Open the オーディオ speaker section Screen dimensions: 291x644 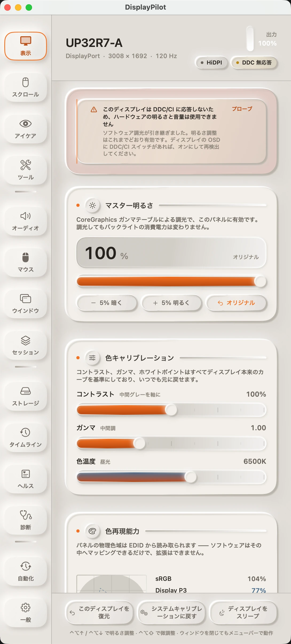point(26,221)
